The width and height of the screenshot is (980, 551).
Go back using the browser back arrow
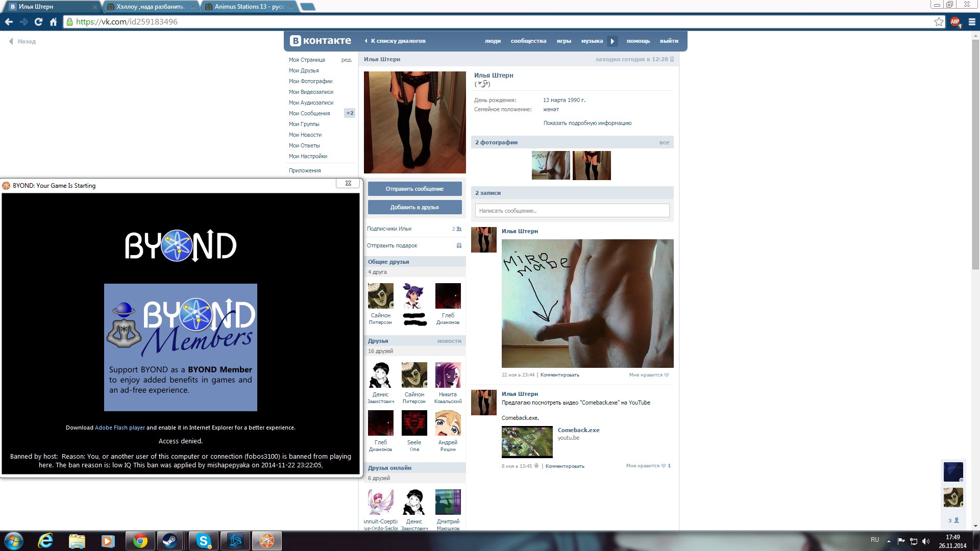9,22
